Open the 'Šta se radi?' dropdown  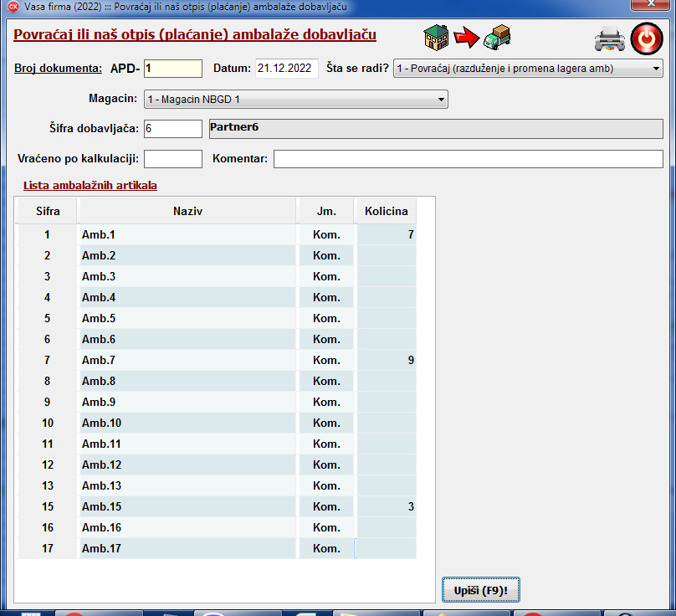528,69
